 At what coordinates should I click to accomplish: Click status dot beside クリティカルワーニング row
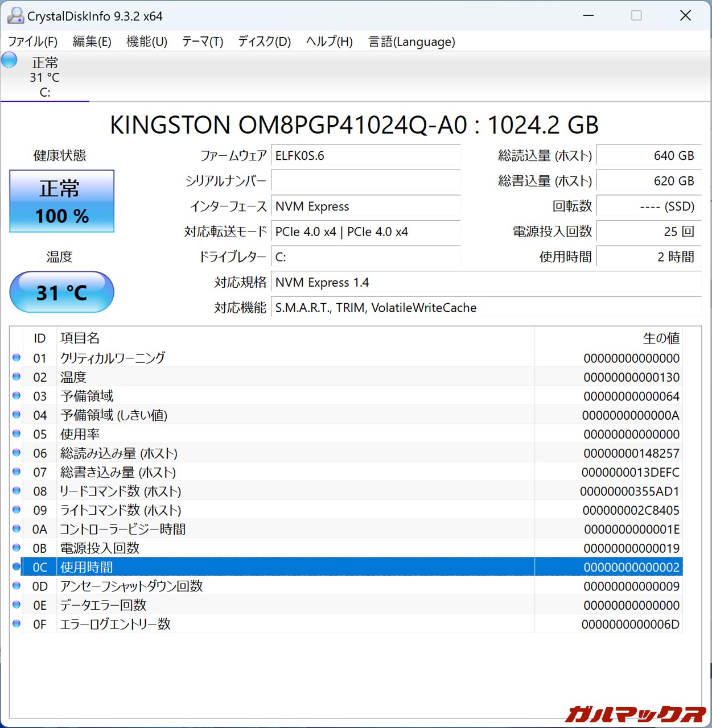(x=17, y=358)
